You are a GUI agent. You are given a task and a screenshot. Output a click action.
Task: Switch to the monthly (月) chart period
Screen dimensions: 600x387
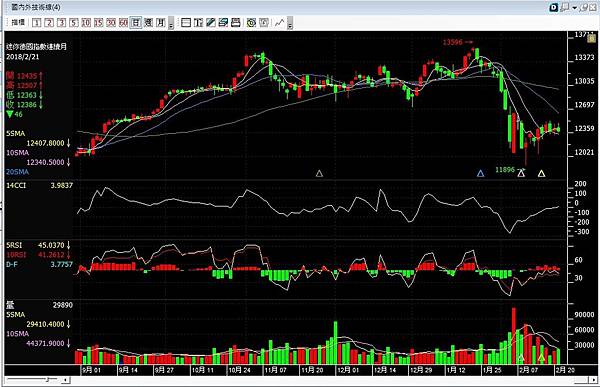point(161,23)
